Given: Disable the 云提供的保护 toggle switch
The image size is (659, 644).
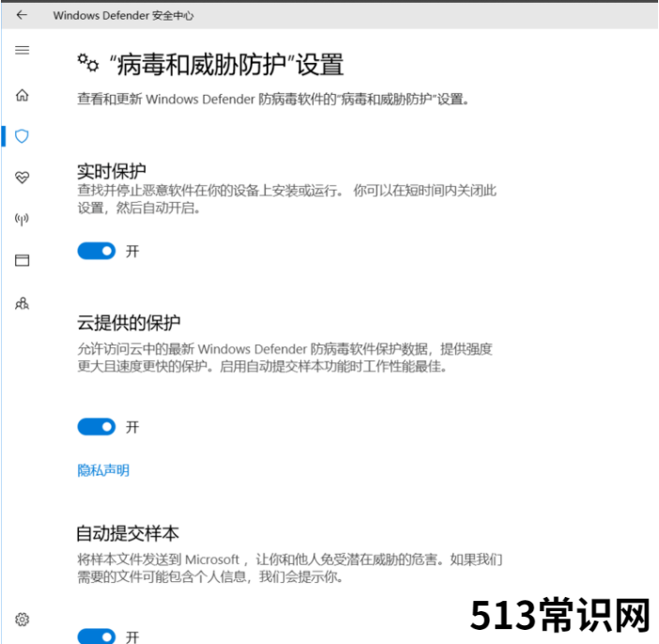Looking at the screenshot, I should [96, 427].
